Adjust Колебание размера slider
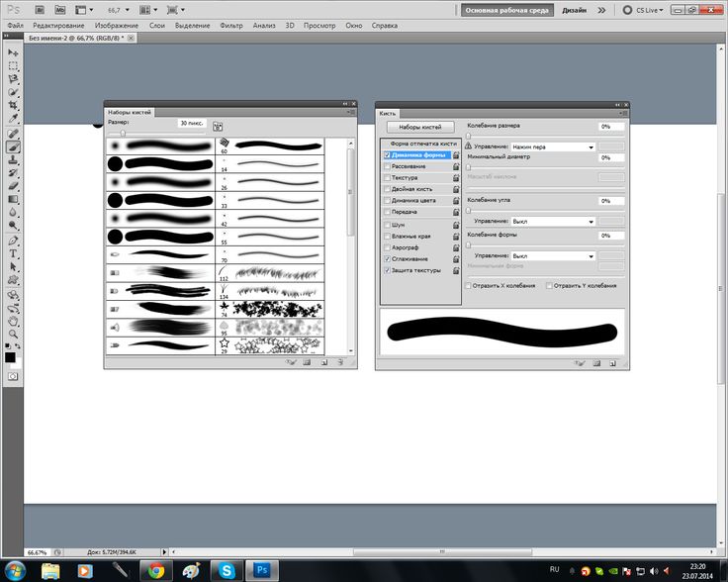728x582 pixels. click(469, 136)
